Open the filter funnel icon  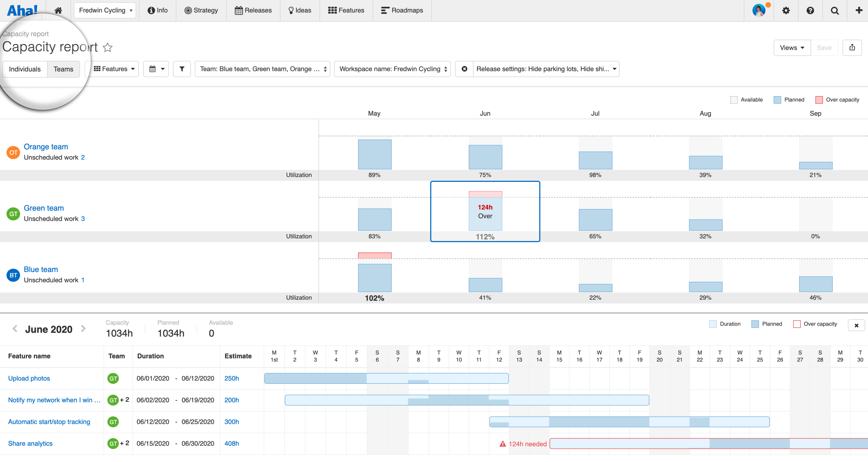(182, 69)
